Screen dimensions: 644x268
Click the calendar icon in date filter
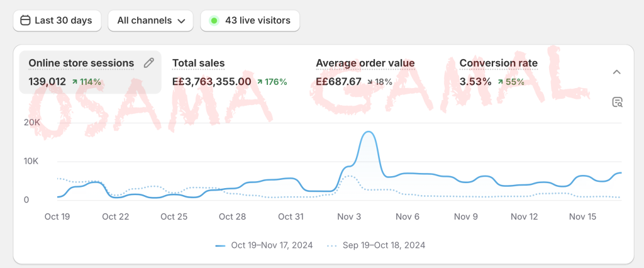coord(26,21)
